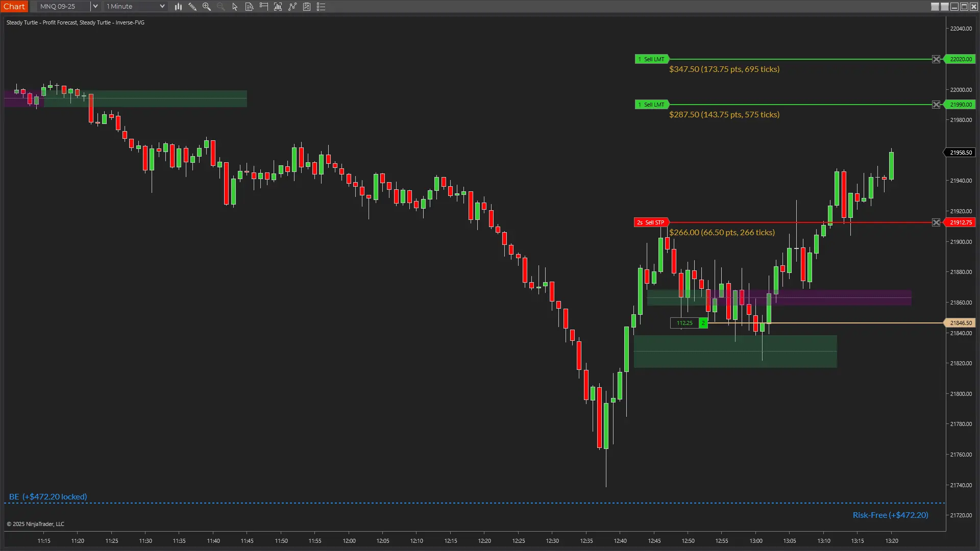The height and width of the screenshot is (551, 980).
Task: Click the MNQ 09-25 instrument field
Action: [64, 7]
